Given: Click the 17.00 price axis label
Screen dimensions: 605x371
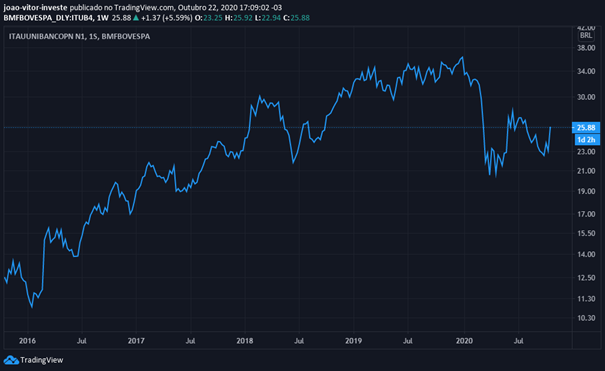Looking at the screenshot, I should (x=586, y=214).
